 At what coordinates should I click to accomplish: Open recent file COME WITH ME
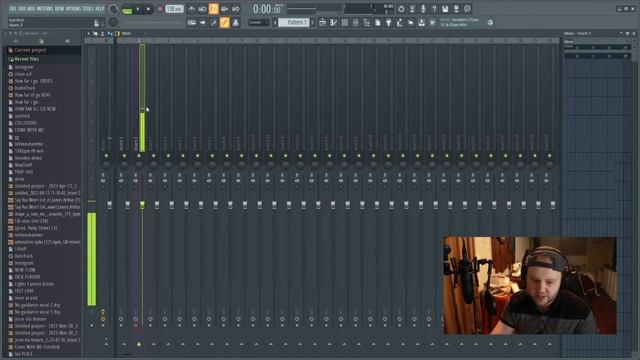(29, 130)
